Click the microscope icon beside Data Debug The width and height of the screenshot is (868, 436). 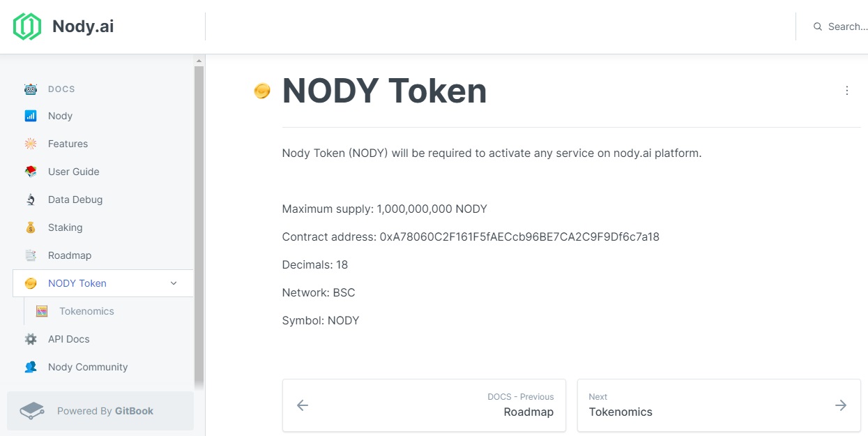31,200
